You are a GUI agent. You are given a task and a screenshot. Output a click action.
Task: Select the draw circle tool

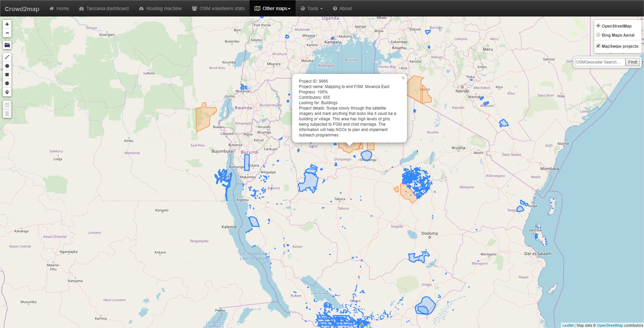[7, 83]
